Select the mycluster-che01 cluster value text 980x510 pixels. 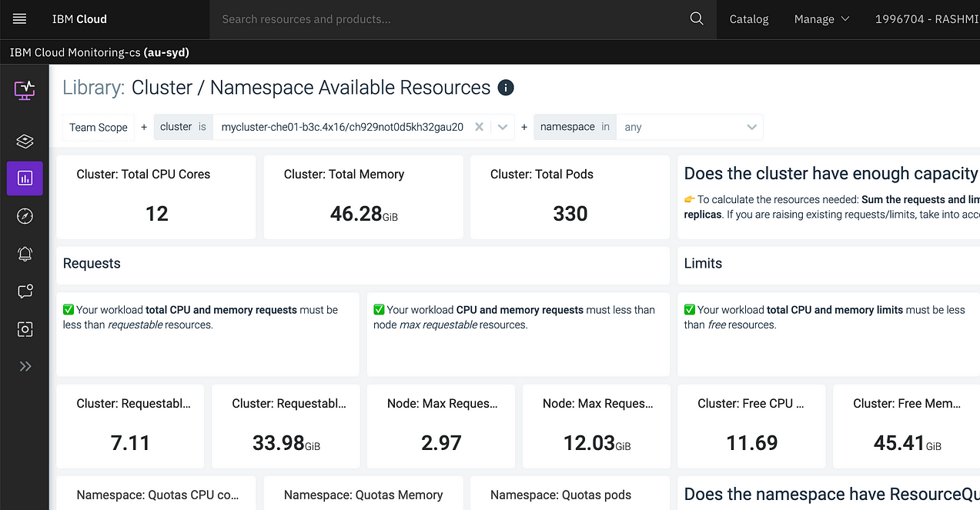point(343,127)
